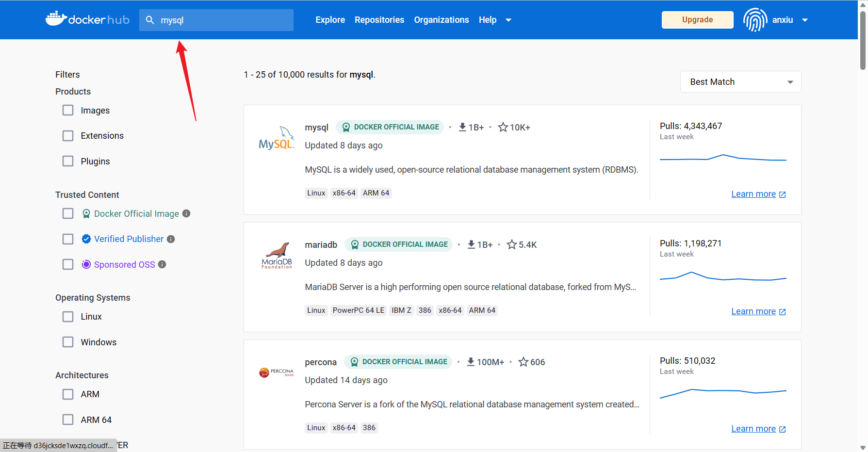This screenshot has height=452, width=868.
Task: Click external link icon on mariadb Learn more
Action: point(783,312)
